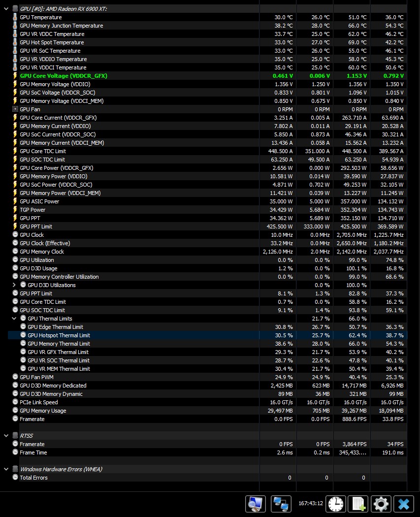
Task: Click the 167:43:12 elapsed time readout
Action: click(311, 504)
